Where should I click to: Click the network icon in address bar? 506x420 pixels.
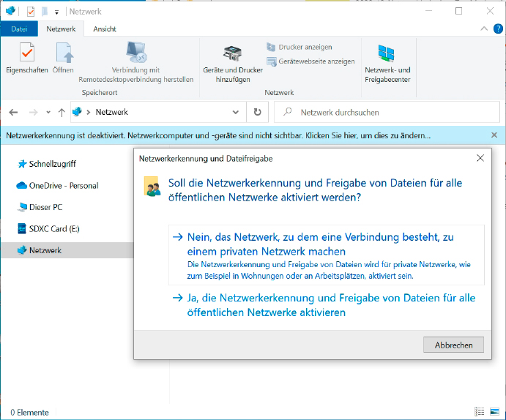pyautogui.click(x=77, y=112)
